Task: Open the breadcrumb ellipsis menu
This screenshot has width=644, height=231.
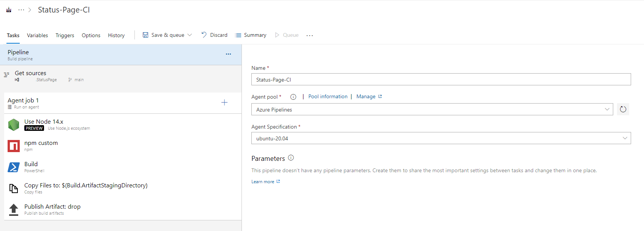Action: point(21,10)
